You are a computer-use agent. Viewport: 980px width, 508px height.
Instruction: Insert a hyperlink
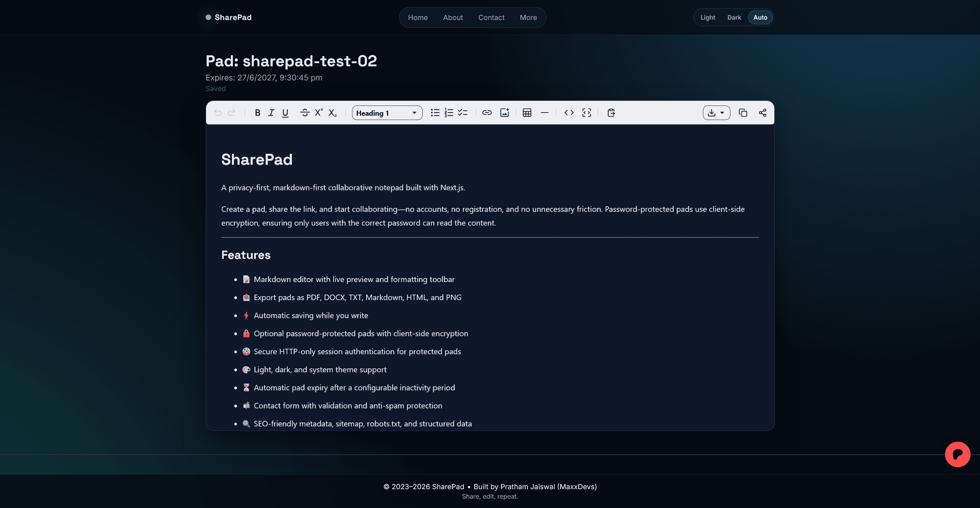(x=487, y=113)
